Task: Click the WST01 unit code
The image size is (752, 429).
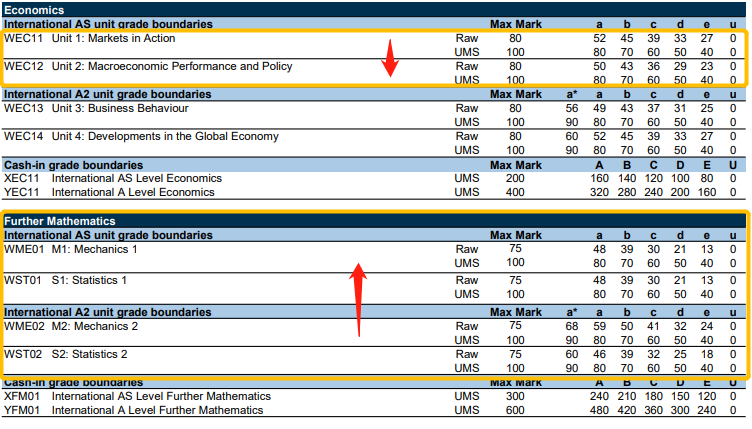Action: pyautogui.click(x=22, y=281)
